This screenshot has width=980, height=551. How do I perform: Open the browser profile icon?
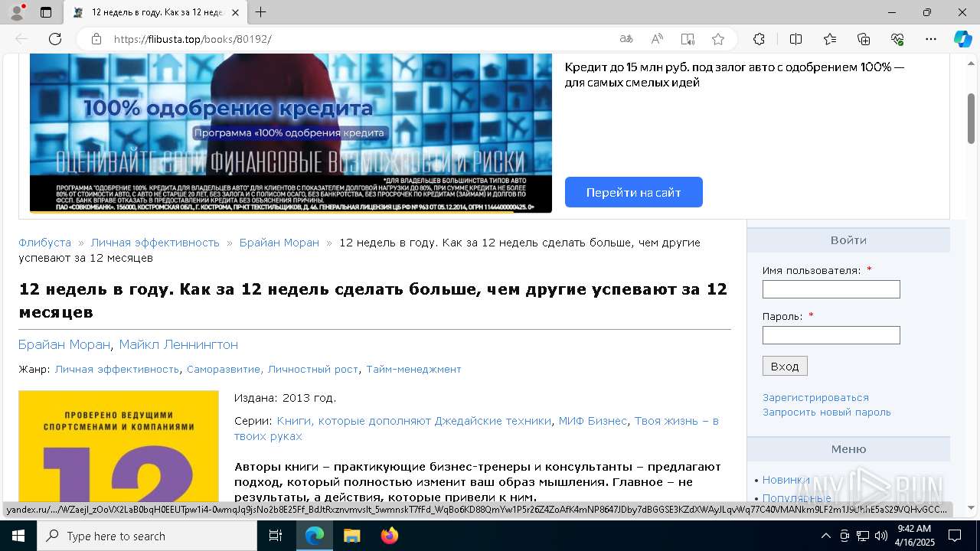coord(16,12)
